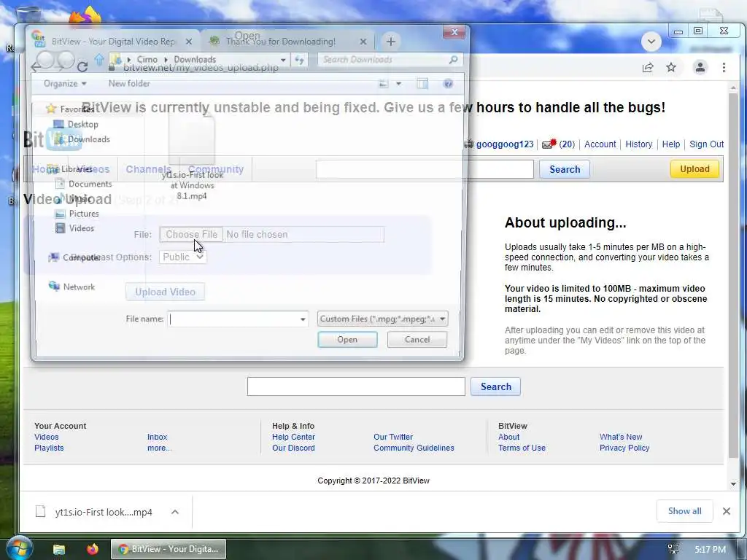The width and height of the screenshot is (747, 560).
Task: Select Pictures in Libraries tree
Action: click(x=83, y=214)
